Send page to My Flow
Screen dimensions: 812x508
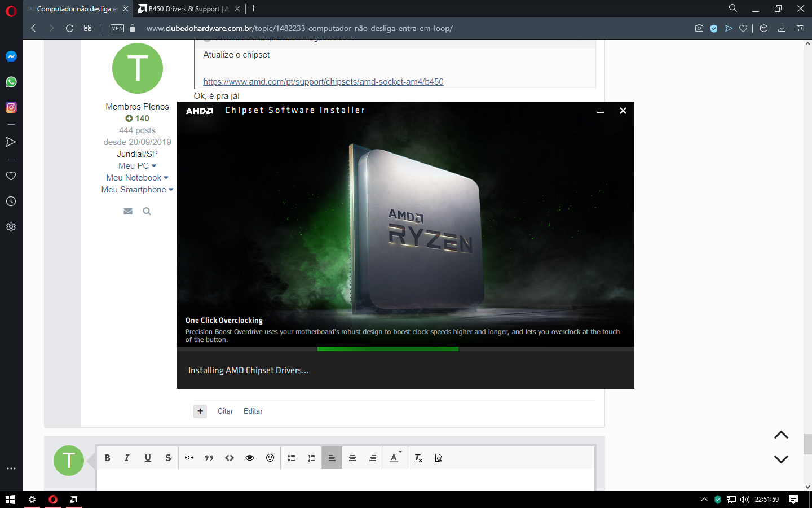(x=729, y=28)
